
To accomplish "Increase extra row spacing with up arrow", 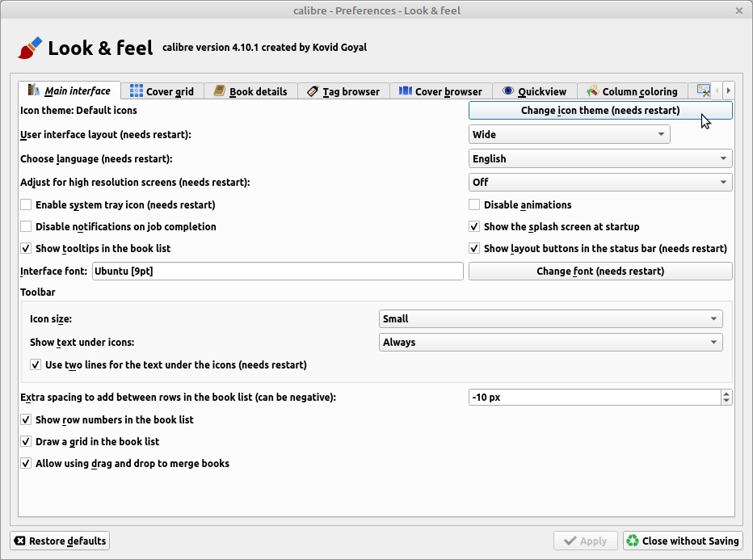I will (726, 394).
